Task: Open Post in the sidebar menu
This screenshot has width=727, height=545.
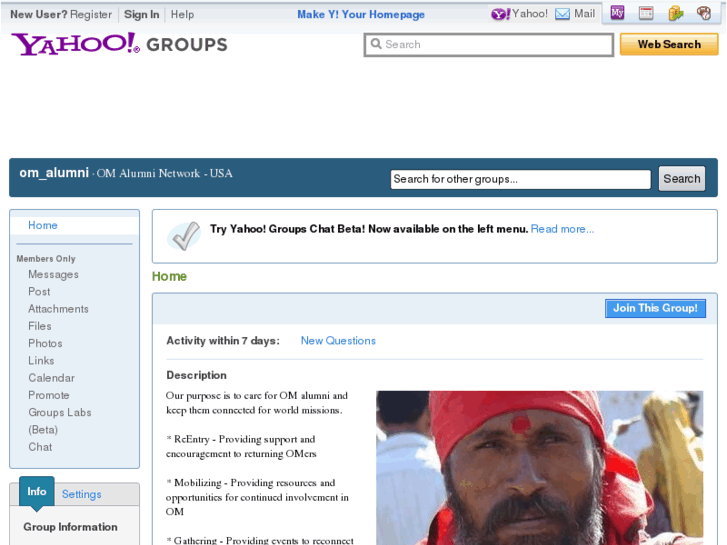Action: (x=39, y=292)
